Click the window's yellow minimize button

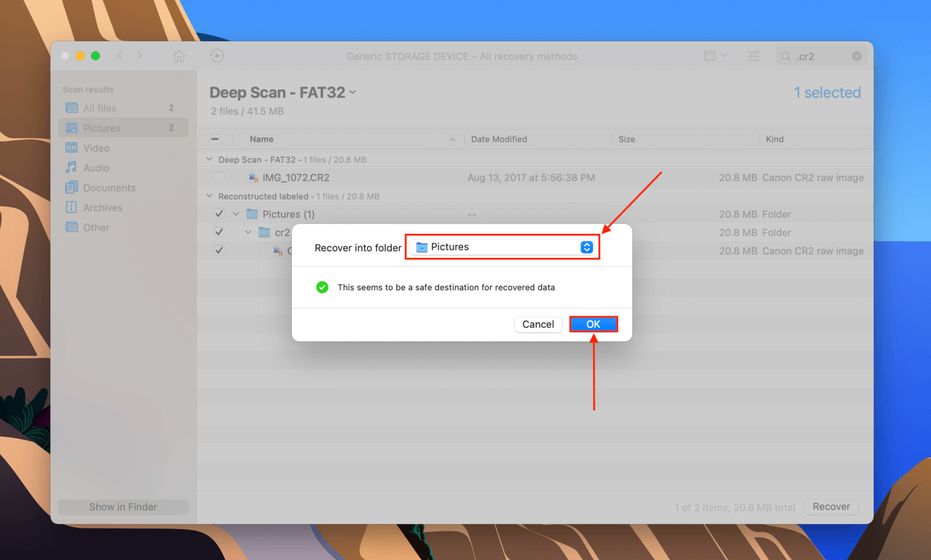80,56
